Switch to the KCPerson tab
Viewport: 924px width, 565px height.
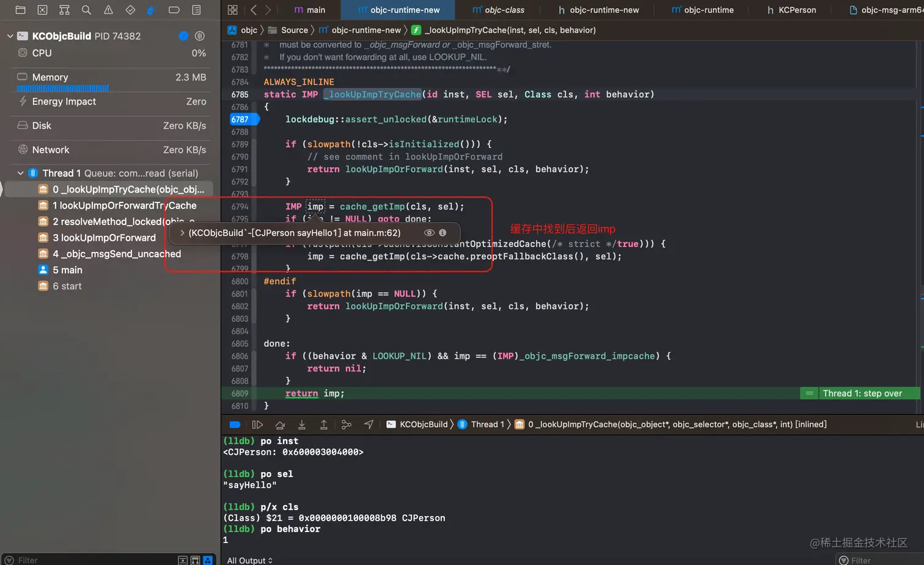tap(791, 10)
